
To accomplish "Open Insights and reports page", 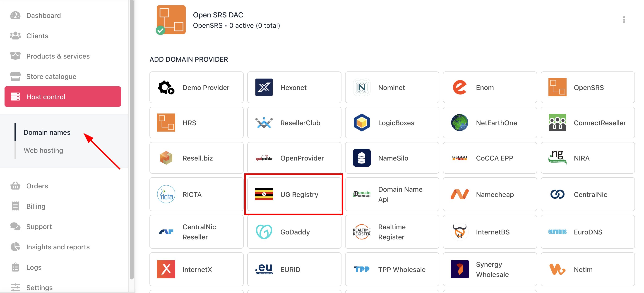I will pyautogui.click(x=62, y=247).
